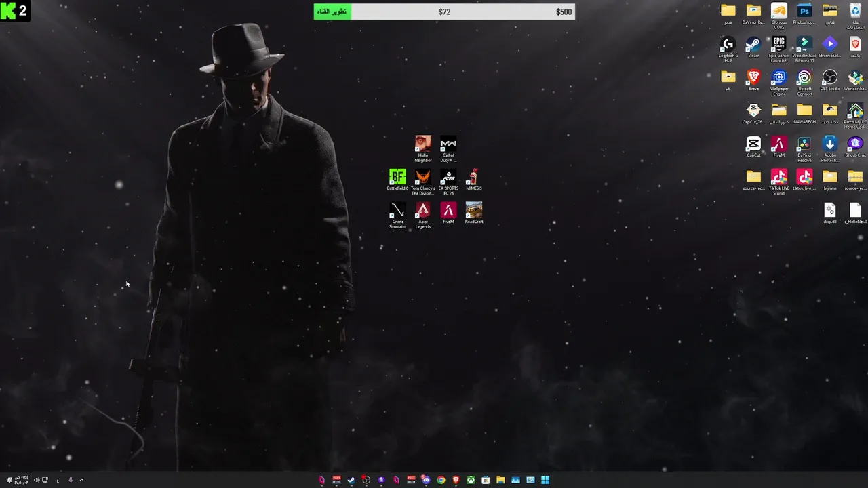The width and height of the screenshot is (868, 488).
Task: Select the dxgi.dll file
Action: pos(830,213)
